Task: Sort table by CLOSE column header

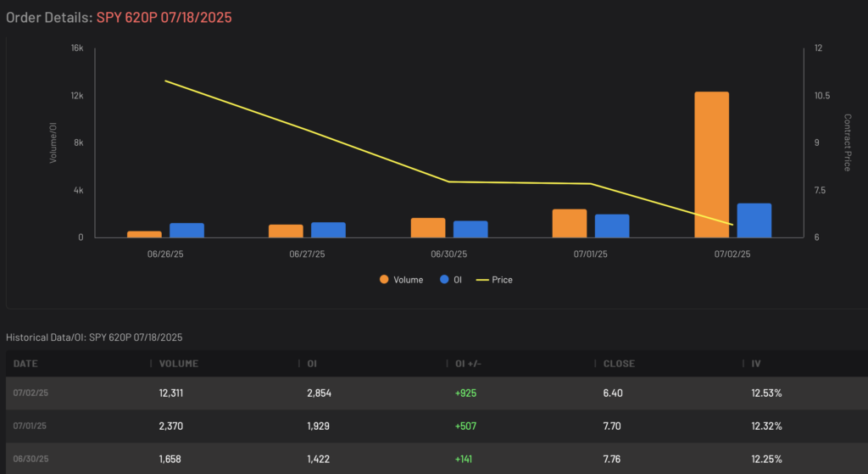Action: (x=619, y=364)
